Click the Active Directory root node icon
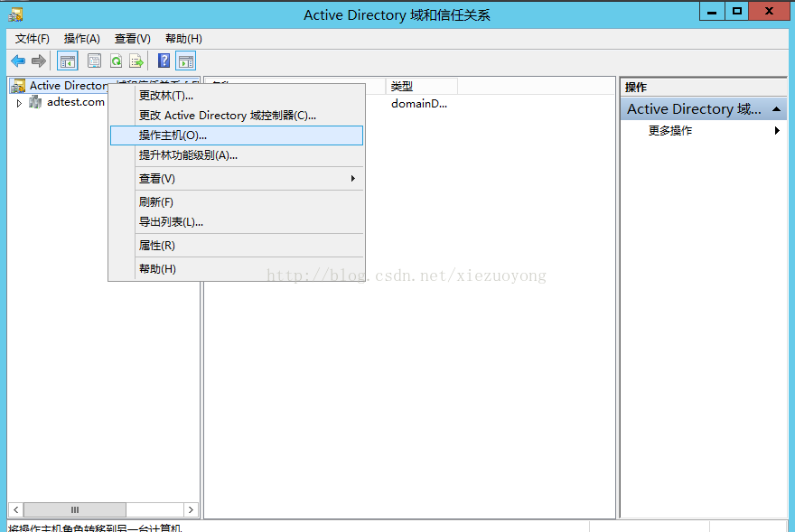The height and width of the screenshot is (532, 795). point(18,86)
